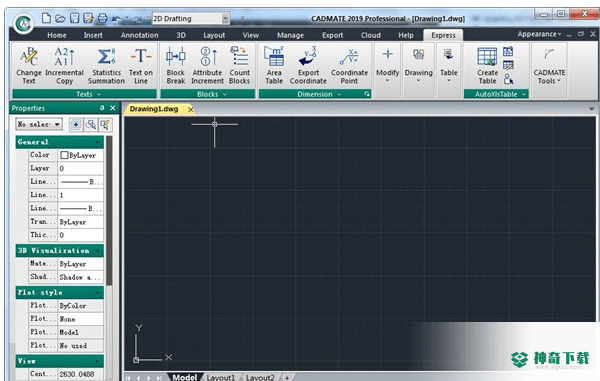
Task: Choose the Text on Line tool
Action: (x=141, y=66)
